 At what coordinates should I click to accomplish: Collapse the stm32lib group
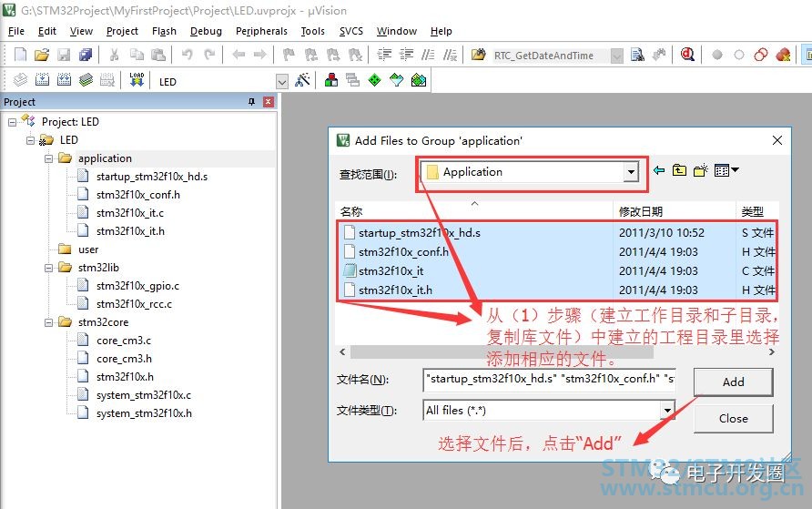click(x=48, y=269)
